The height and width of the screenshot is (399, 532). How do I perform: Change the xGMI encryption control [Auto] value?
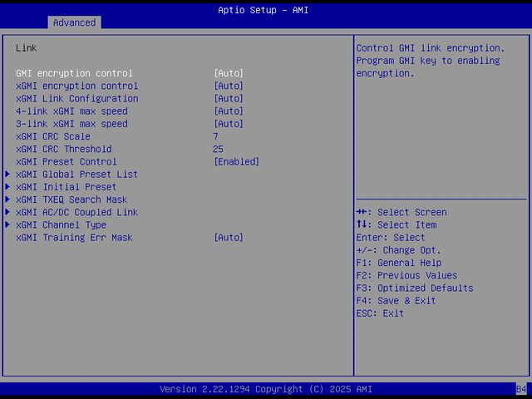point(229,86)
